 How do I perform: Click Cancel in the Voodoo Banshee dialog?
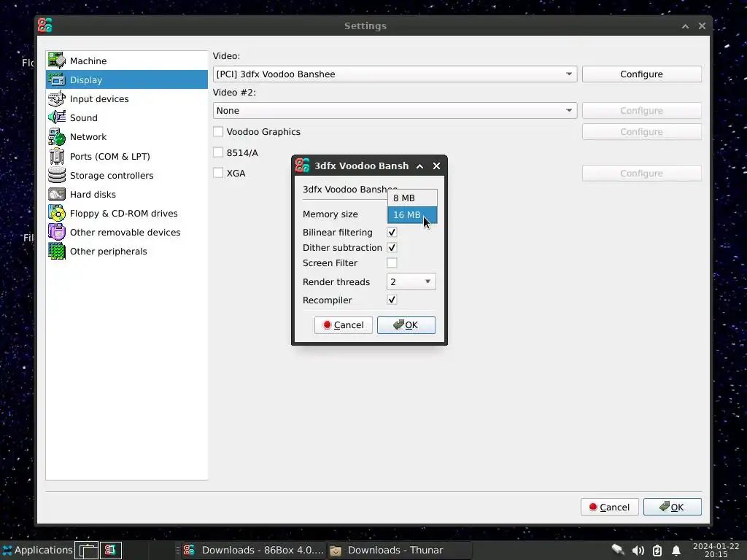pos(344,324)
